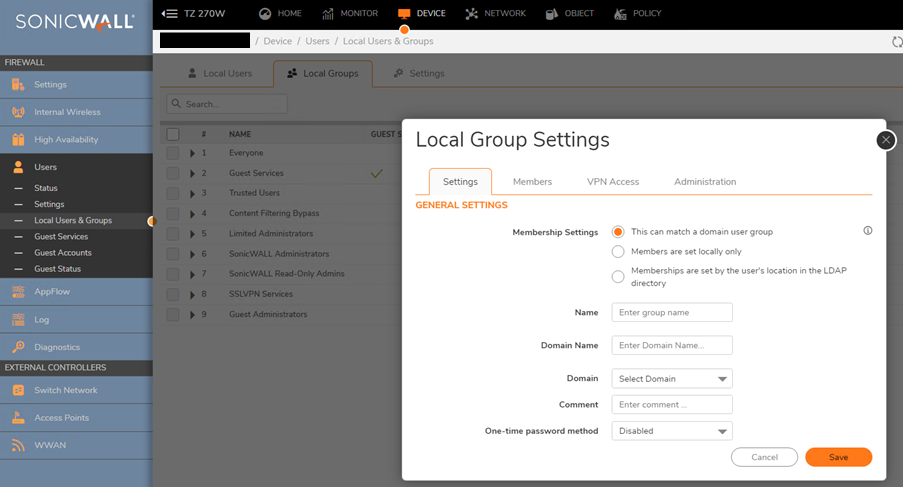This screenshot has width=903, height=487.
Task: Tick the Everyone group row checkbox
Action: coord(173,153)
